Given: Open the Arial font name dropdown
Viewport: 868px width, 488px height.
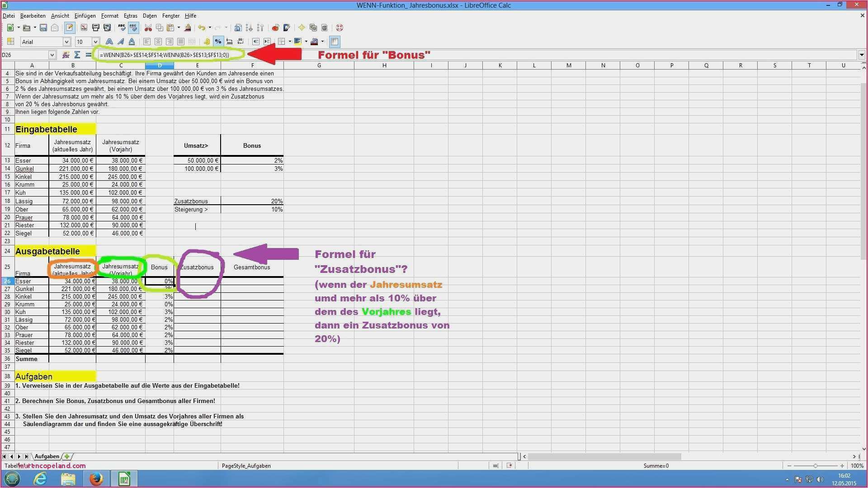Looking at the screenshot, I should pos(66,42).
